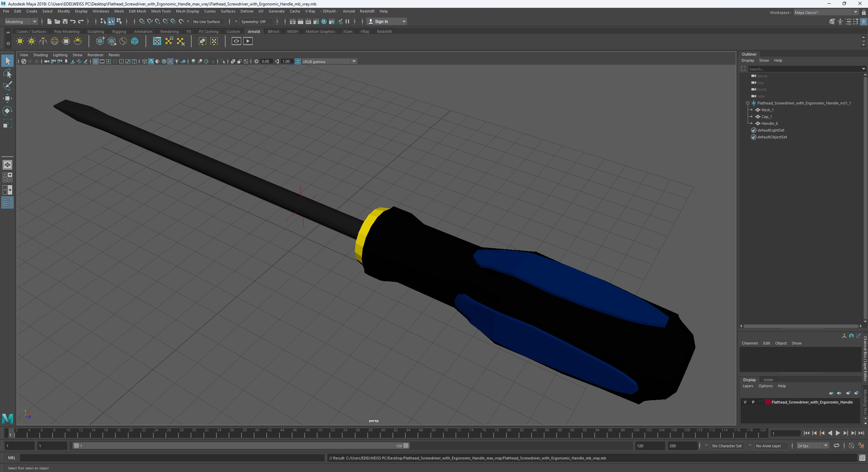Toggle layer visibility V box
The image size is (868, 472).
745,402
